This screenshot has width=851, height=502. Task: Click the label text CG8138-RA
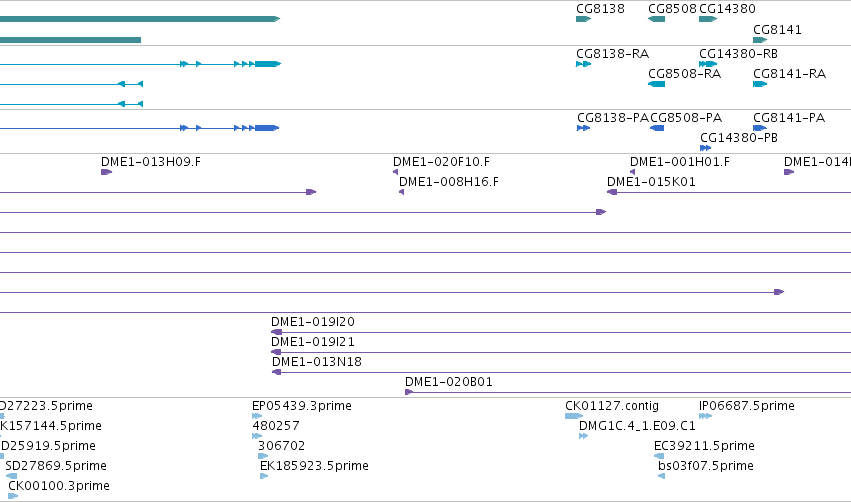point(613,54)
